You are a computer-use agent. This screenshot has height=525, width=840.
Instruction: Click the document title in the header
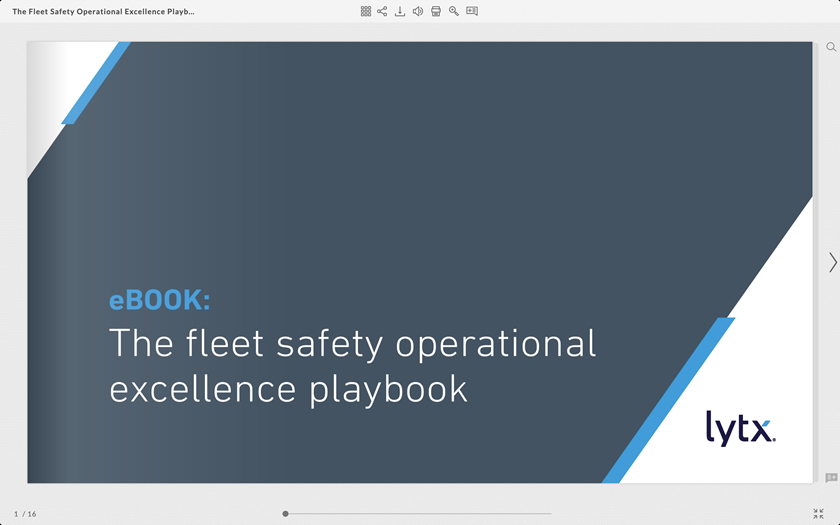[x=103, y=12]
